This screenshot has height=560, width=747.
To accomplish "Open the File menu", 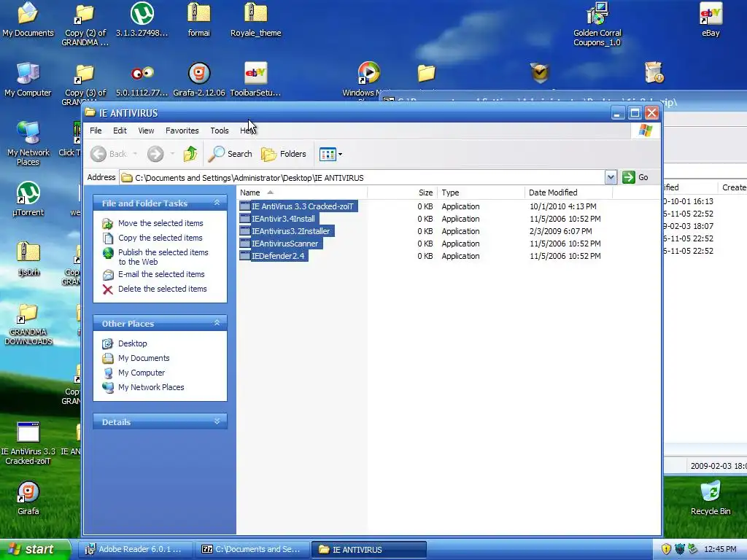I will (96, 131).
